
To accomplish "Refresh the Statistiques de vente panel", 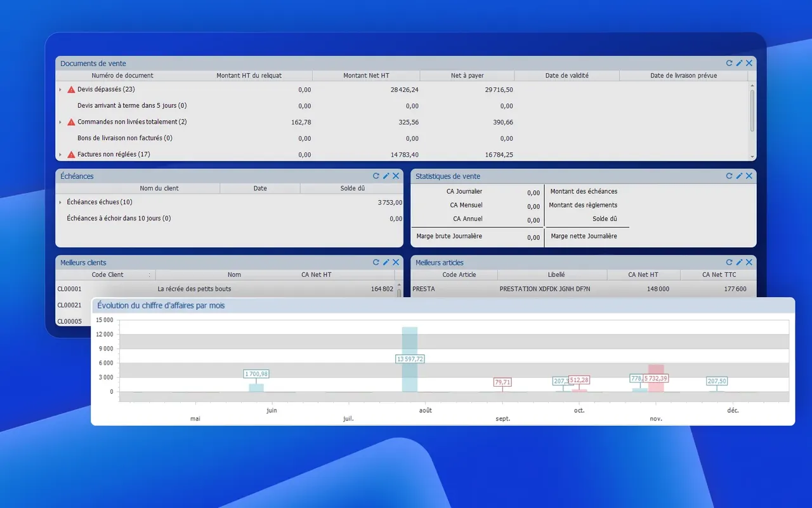I will point(729,176).
